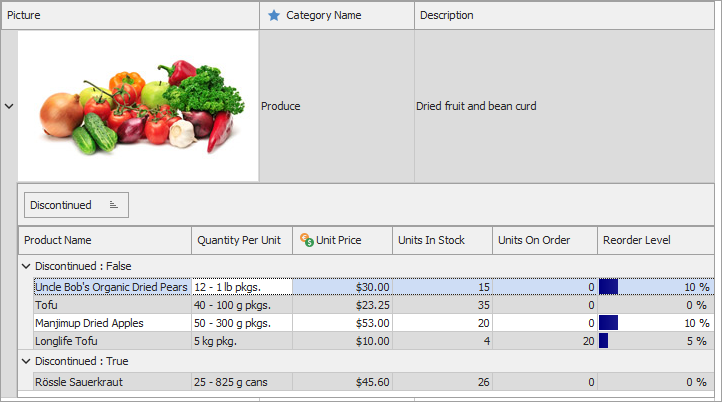Select the 'Longlife Tofu' product cell

pyautogui.click(x=112, y=341)
